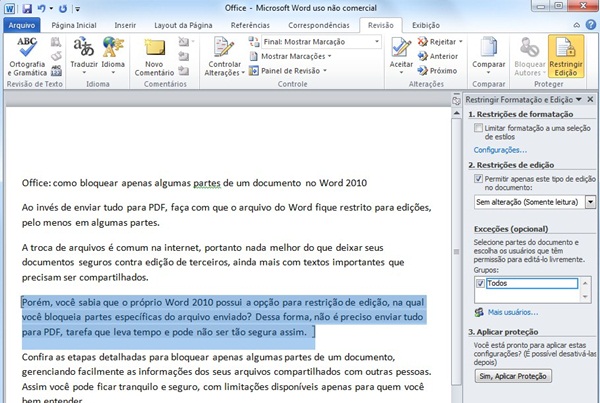
Task: Click the research book icon near Ortografia
Action: 56,42
